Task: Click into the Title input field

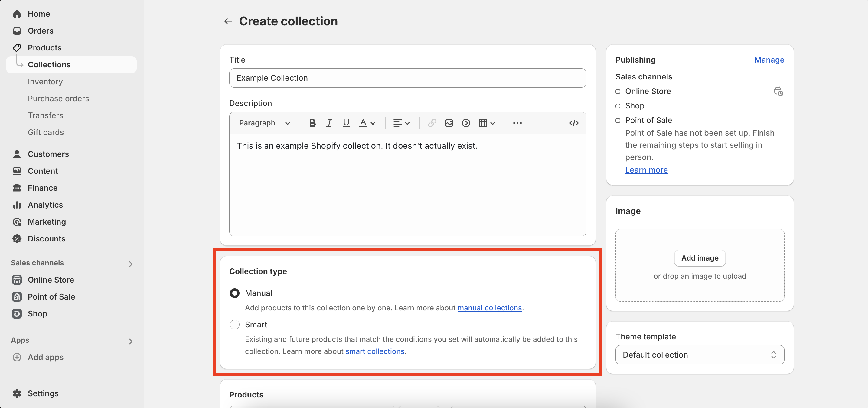Action: pos(407,78)
